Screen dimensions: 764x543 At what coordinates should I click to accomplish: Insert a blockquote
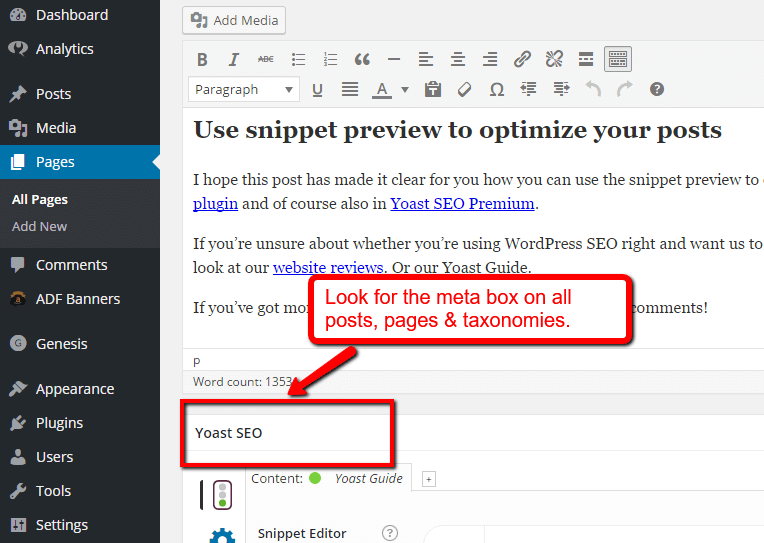click(x=362, y=59)
